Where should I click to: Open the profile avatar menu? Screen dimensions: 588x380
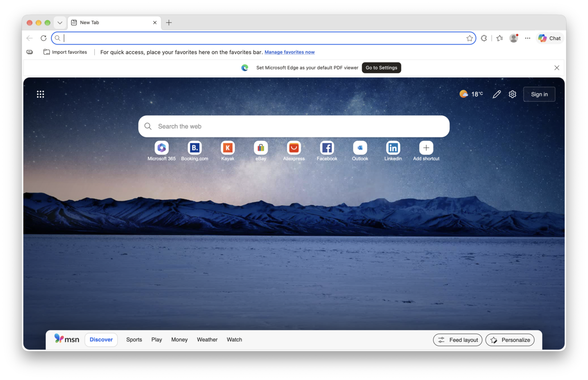coord(513,38)
